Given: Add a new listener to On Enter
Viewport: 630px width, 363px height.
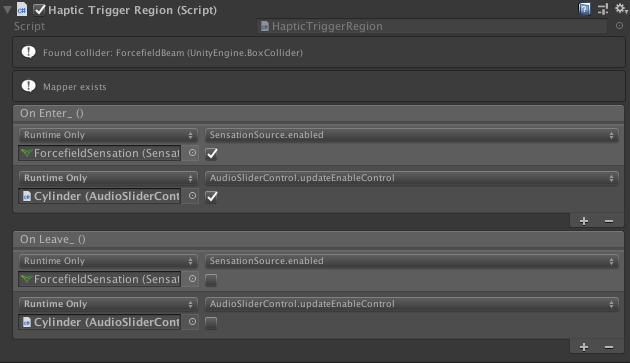Looking at the screenshot, I should [584, 221].
